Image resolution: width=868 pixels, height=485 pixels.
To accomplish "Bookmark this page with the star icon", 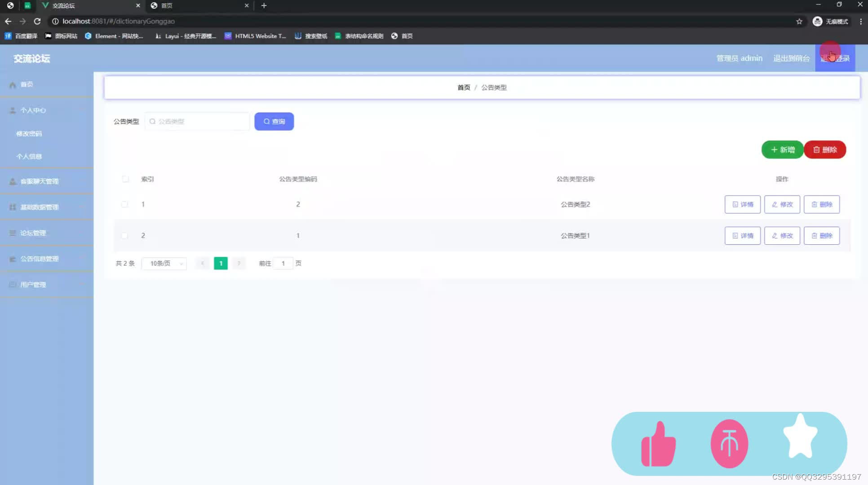I will pos(799,21).
